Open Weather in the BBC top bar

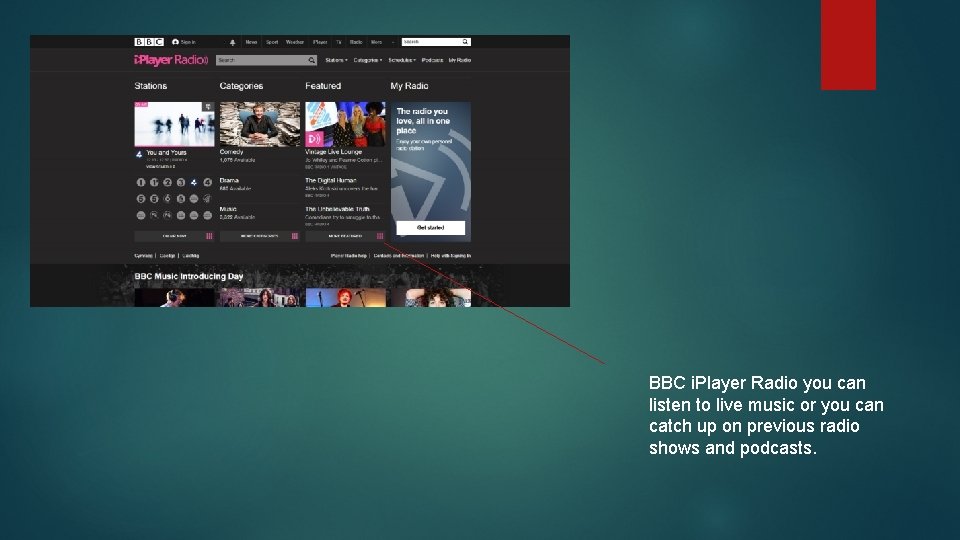[x=294, y=42]
